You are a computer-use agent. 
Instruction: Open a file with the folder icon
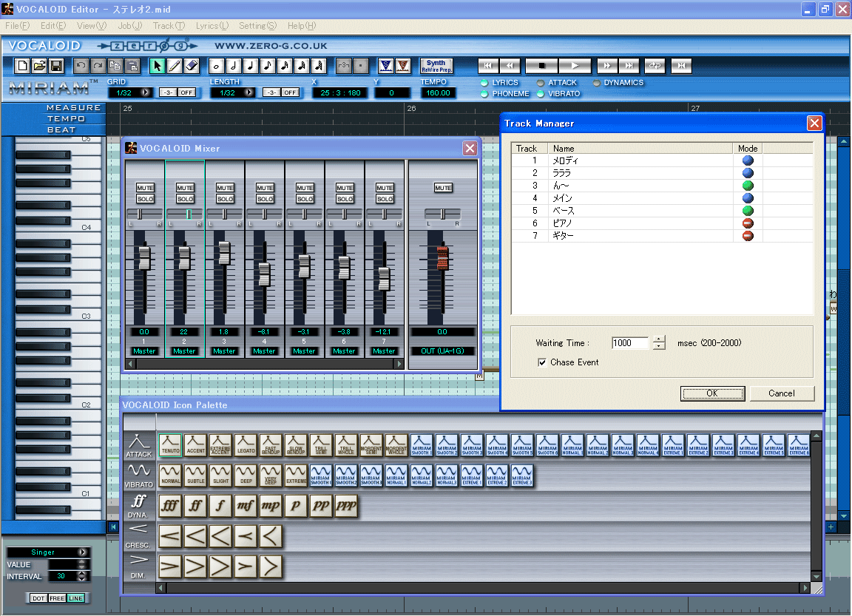pyautogui.click(x=39, y=67)
